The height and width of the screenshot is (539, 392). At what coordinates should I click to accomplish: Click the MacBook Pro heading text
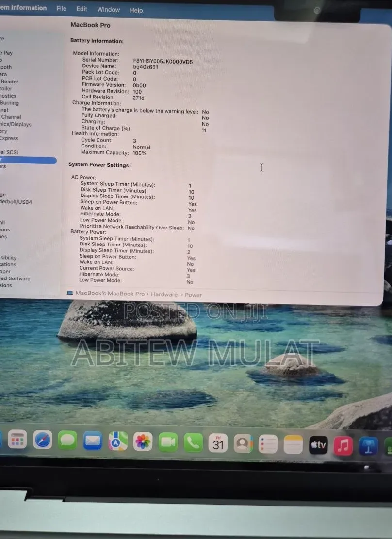tap(90, 25)
